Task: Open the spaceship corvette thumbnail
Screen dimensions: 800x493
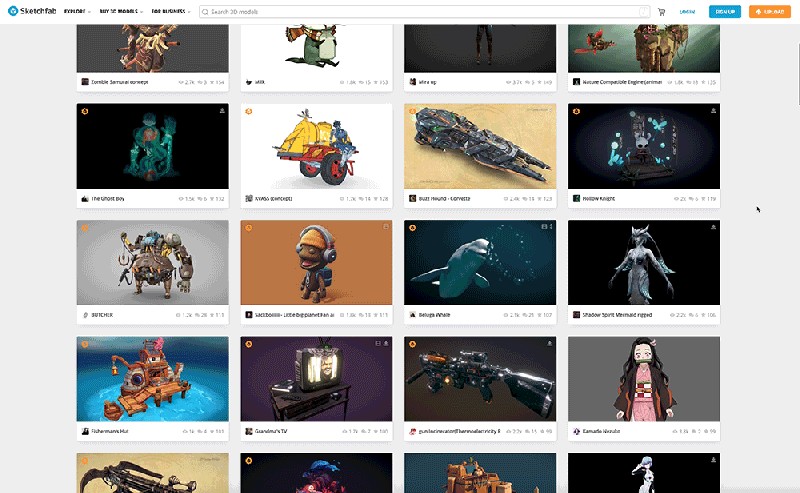Action: click(x=480, y=146)
